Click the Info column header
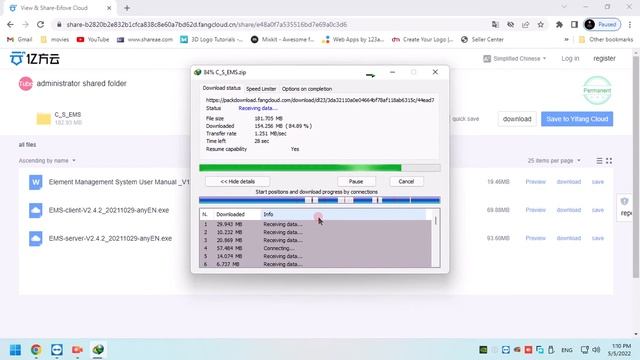This screenshot has width=640, height=360. (x=343, y=214)
